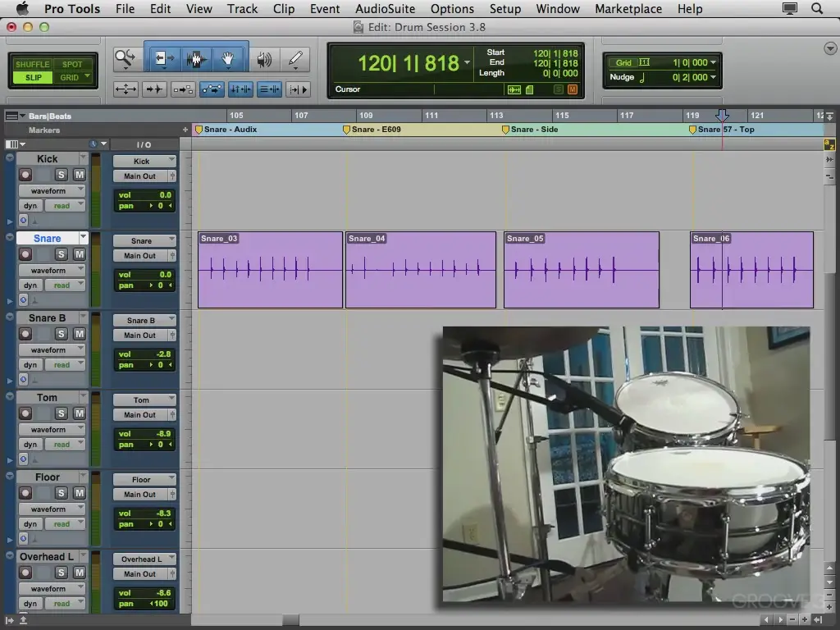The height and width of the screenshot is (630, 840).
Task: Record-enable the Kick track
Action: [x=25, y=175]
